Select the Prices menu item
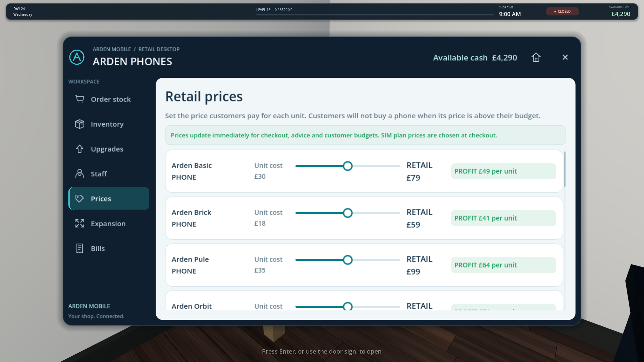Screen dimensions: 644x362 click(x=109, y=198)
